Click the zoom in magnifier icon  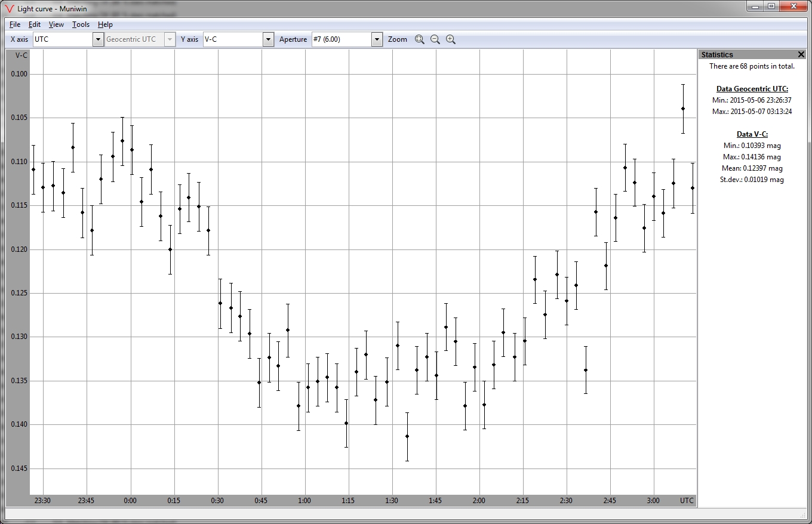pyautogui.click(x=451, y=39)
